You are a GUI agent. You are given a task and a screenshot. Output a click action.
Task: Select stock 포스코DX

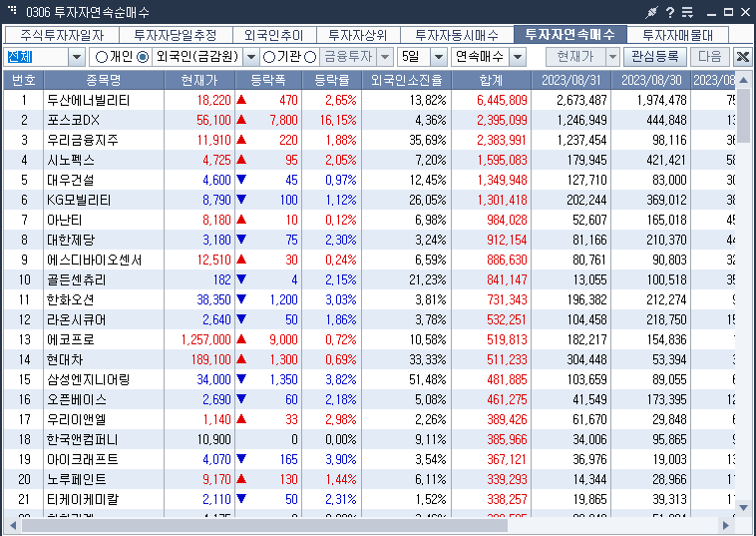(x=73, y=120)
